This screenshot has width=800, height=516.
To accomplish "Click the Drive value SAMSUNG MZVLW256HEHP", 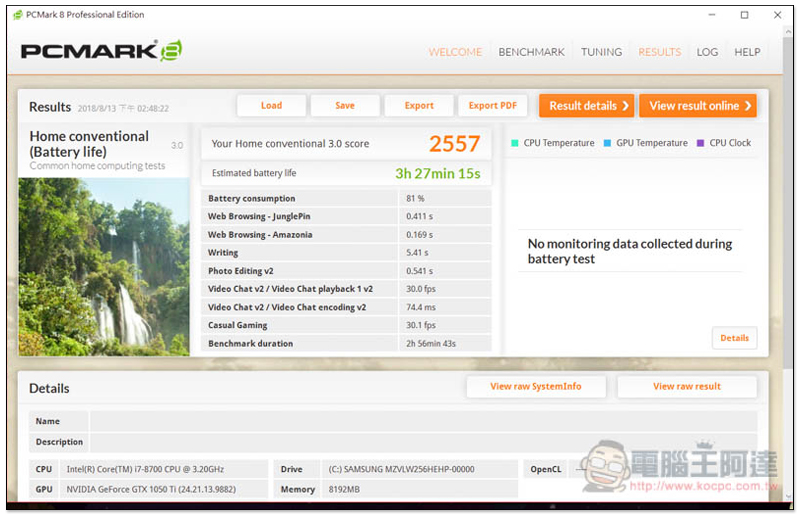I will click(x=401, y=469).
